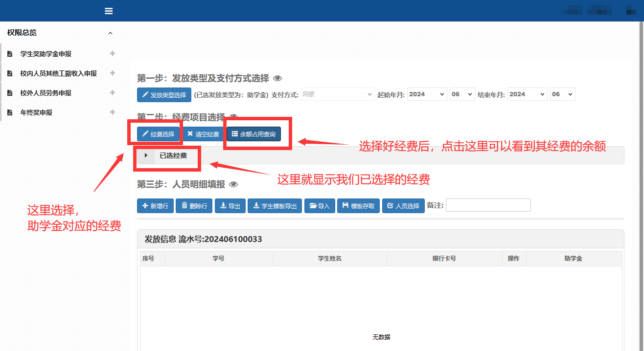644x351 pixels.
Task: Click document icon of 年终奖申报
Action: [10, 112]
